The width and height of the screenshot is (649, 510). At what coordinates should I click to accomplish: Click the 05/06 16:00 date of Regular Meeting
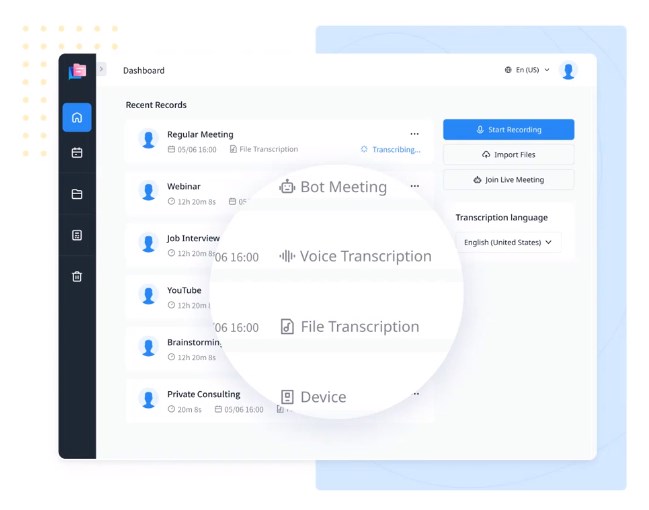click(192, 149)
